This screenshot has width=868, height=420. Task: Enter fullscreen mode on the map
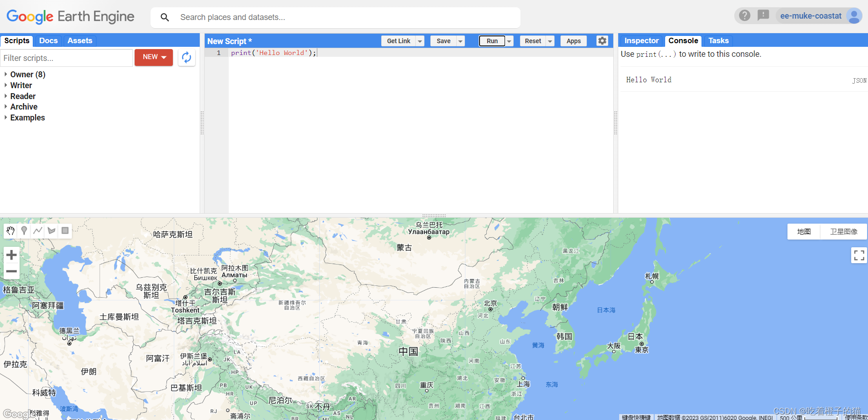pos(859,255)
